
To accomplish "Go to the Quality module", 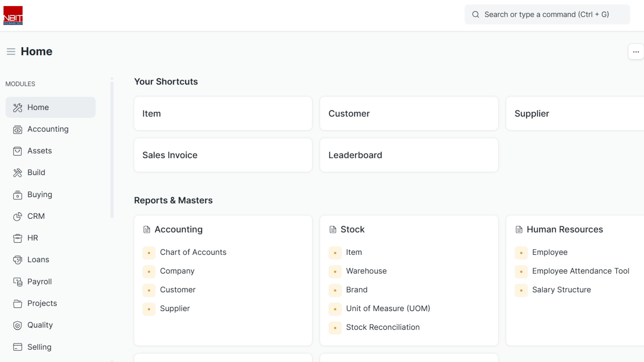I will (x=40, y=325).
